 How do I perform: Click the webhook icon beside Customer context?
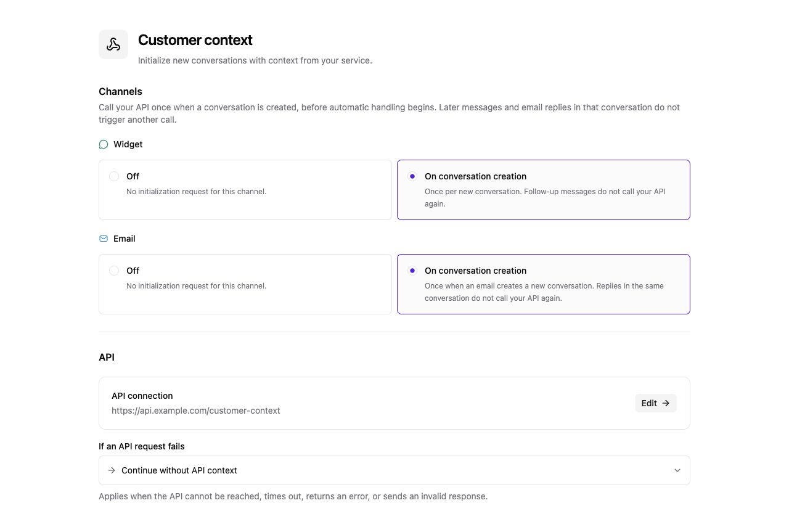click(113, 44)
